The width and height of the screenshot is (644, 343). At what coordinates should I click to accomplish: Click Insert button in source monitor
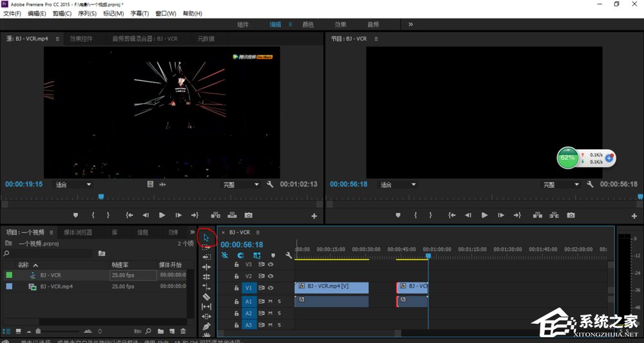(x=216, y=215)
